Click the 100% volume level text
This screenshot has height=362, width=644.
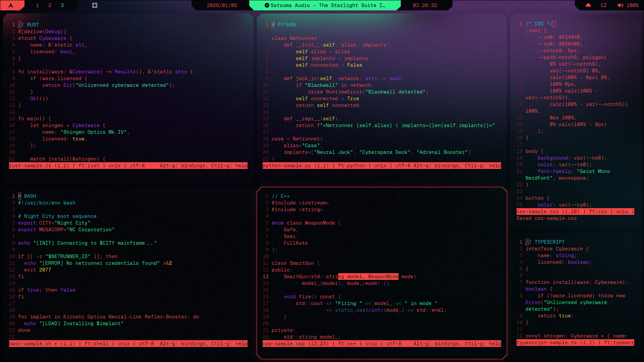tap(633, 5)
